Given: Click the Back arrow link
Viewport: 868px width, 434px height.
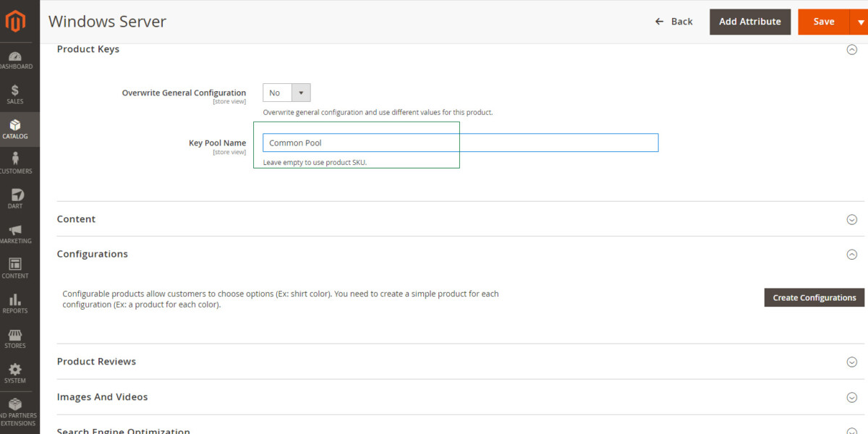Looking at the screenshot, I should pos(673,22).
